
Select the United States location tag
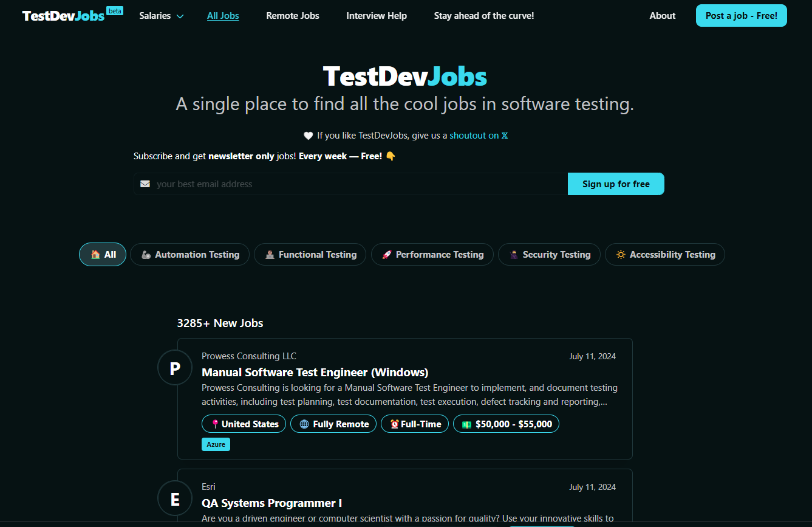244,424
